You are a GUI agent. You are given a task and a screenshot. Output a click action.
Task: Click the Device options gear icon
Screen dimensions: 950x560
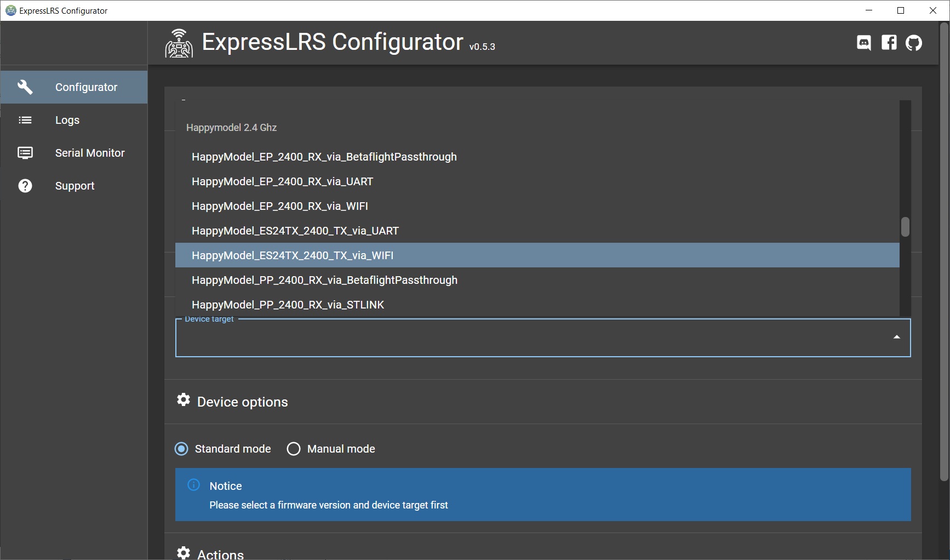tap(184, 400)
